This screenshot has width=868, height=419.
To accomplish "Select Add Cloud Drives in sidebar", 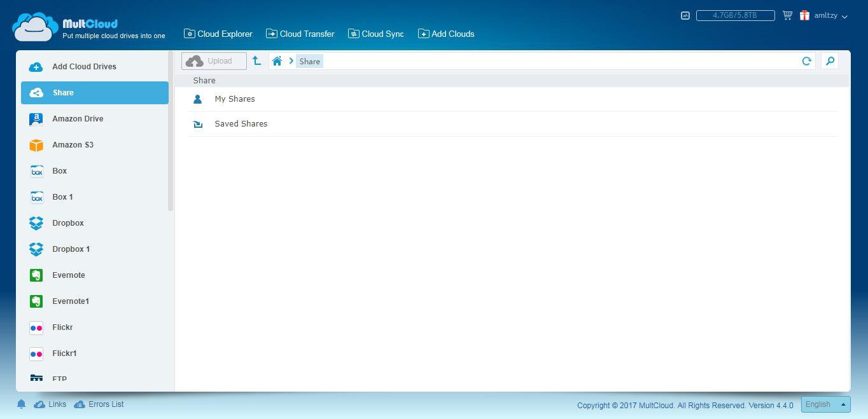I will pos(95,67).
